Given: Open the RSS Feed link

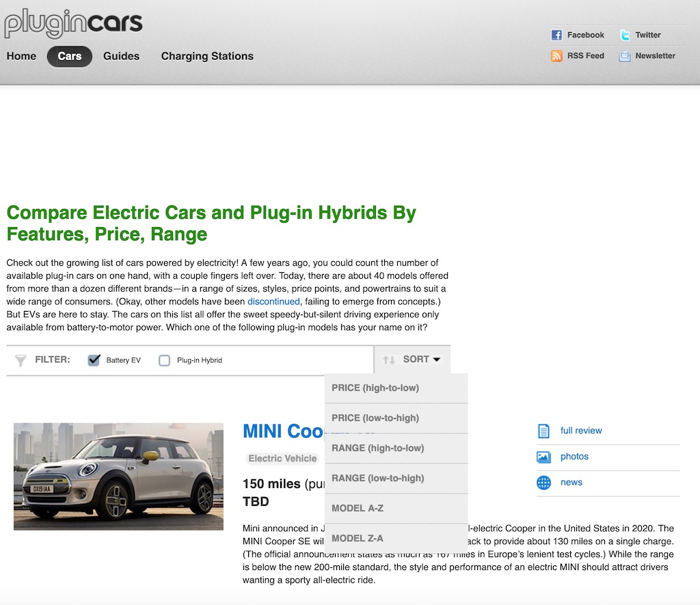Looking at the screenshot, I should pos(585,56).
